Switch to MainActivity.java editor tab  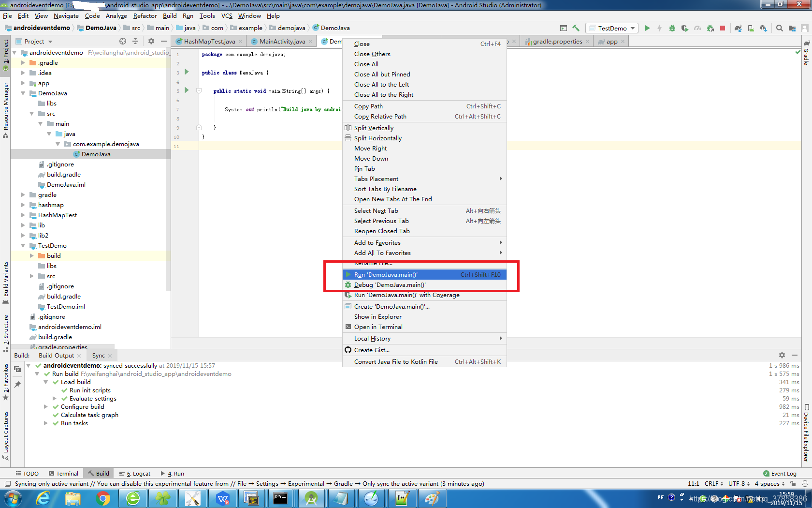click(x=282, y=42)
